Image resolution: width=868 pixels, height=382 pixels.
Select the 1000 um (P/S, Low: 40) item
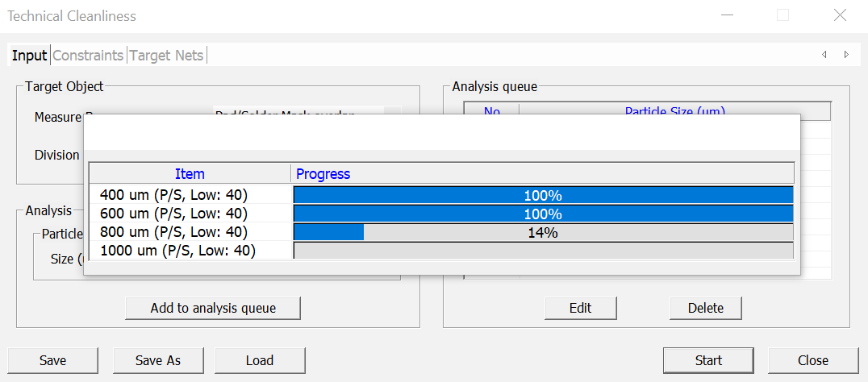177,251
